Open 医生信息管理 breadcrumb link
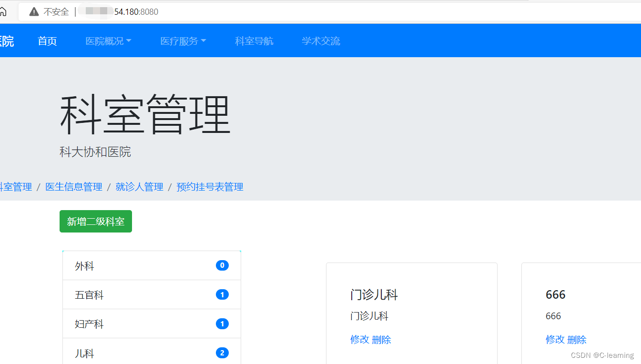The image size is (641, 364). click(74, 187)
